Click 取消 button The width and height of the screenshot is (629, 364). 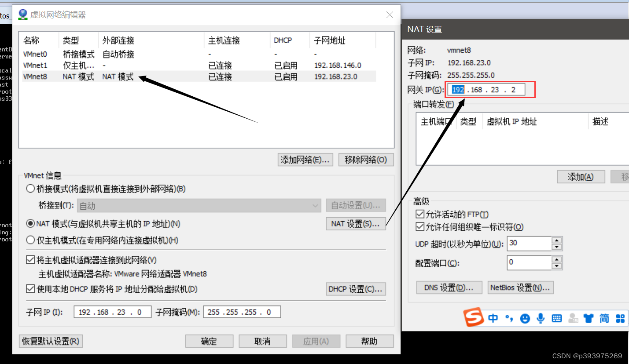[262, 341]
